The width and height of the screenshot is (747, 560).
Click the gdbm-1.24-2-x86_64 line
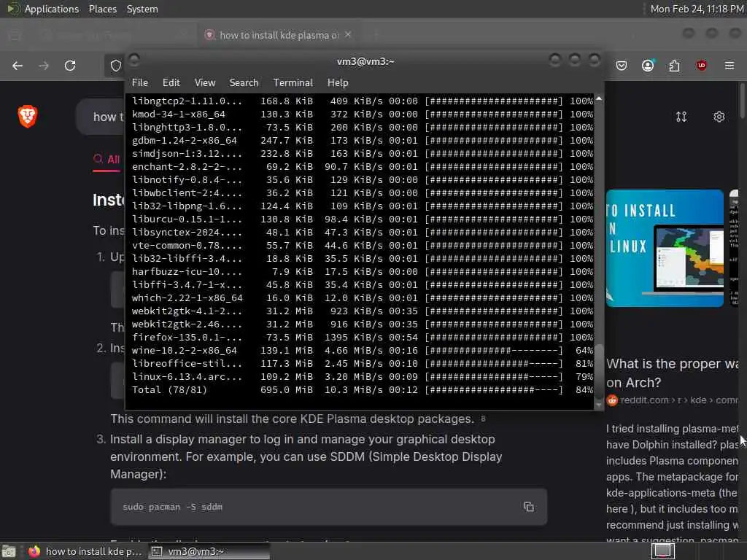click(362, 141)
